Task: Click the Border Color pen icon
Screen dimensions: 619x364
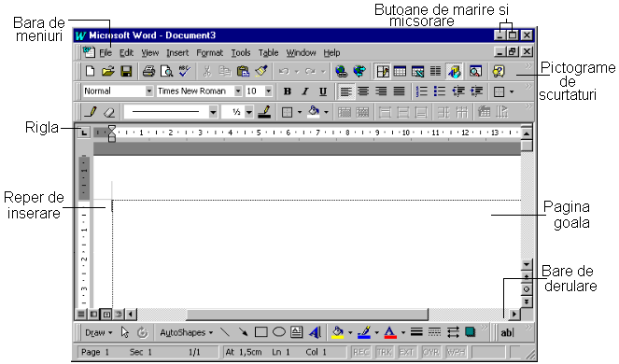Action: point(264,112)
